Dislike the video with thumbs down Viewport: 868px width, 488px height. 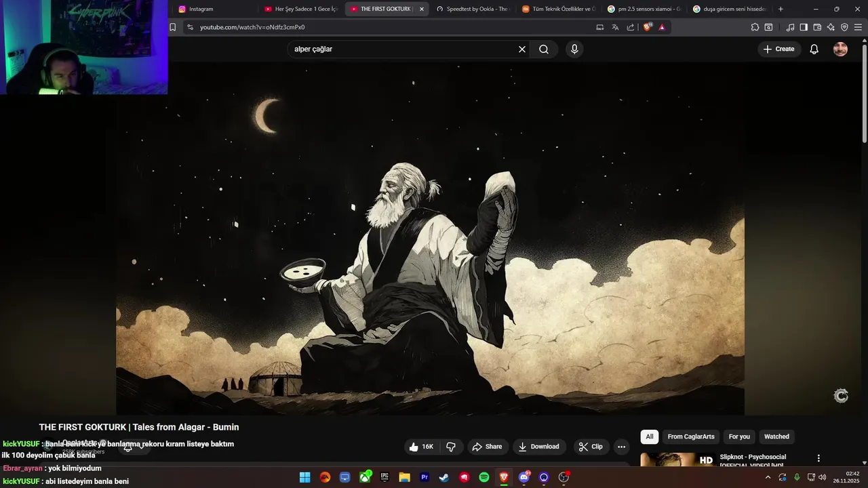450,447
